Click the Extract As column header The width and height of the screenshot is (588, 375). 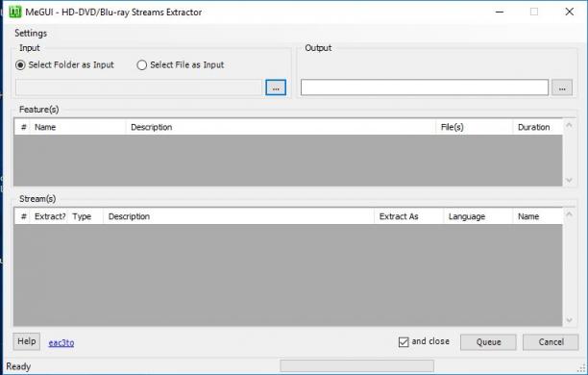click(x=408, y=216)
